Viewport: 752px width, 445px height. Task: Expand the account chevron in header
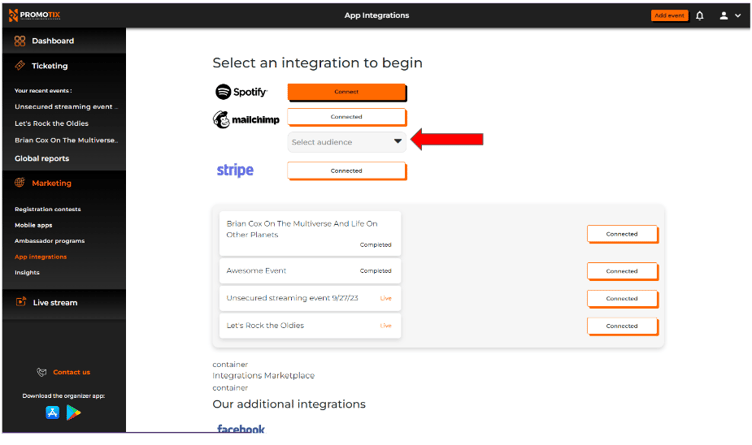pyautogui.click(x=738, y=16)
